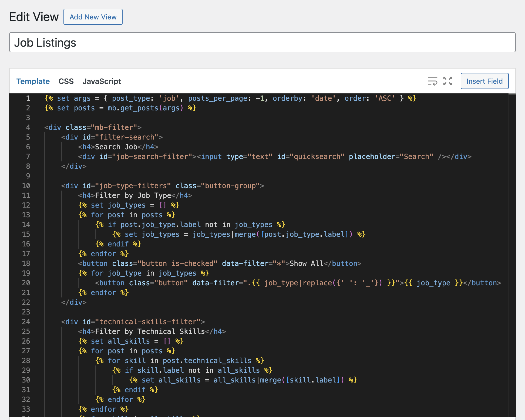Click 'Filter by Technical Skills' heading text
Viewport: 525px width, 420px height.
tap(150, 331)
